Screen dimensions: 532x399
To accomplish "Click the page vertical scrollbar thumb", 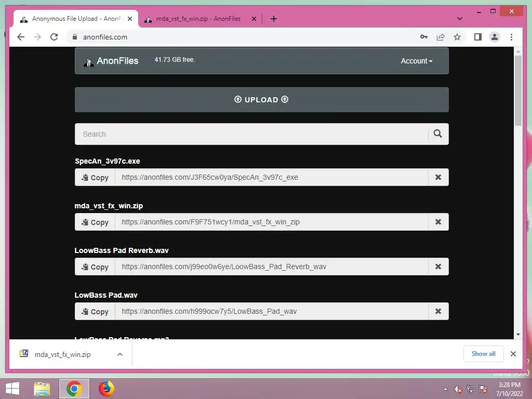I will tap(518, 90).
